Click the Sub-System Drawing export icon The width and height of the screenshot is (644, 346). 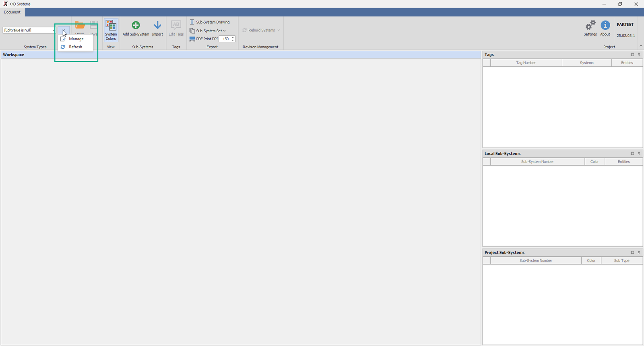192,22
